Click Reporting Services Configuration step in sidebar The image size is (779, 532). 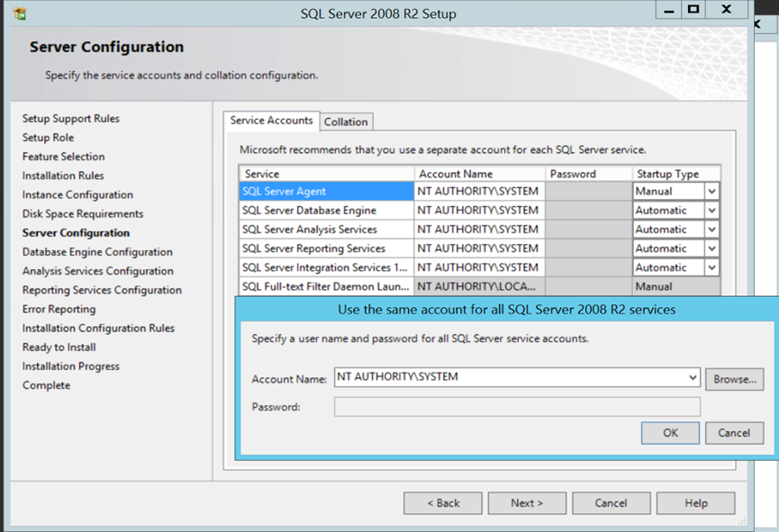point(102,290)
